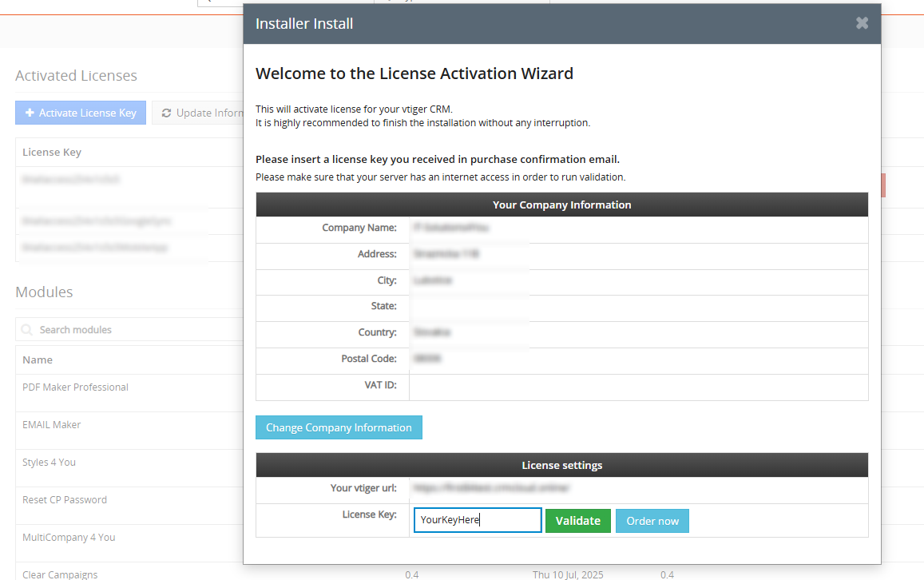Focus the Search modules field

pos(129,329)
